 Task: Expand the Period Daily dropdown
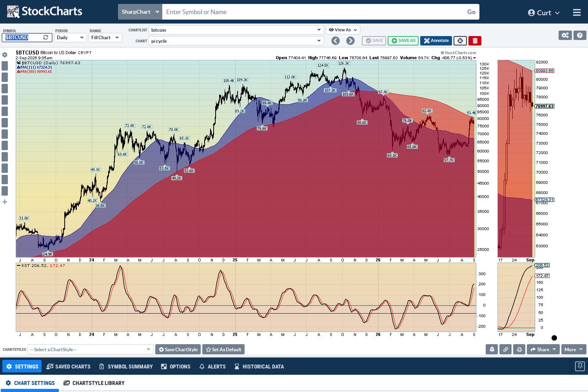click(70, 38)
